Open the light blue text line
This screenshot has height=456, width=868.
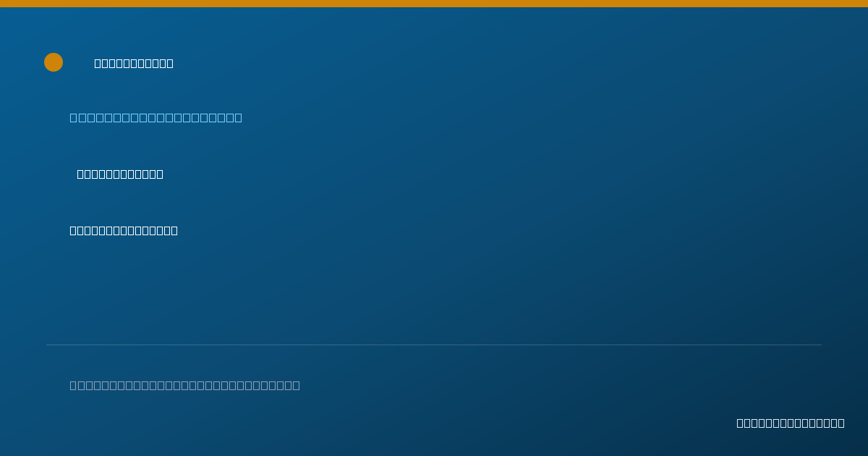pos(156,117)
